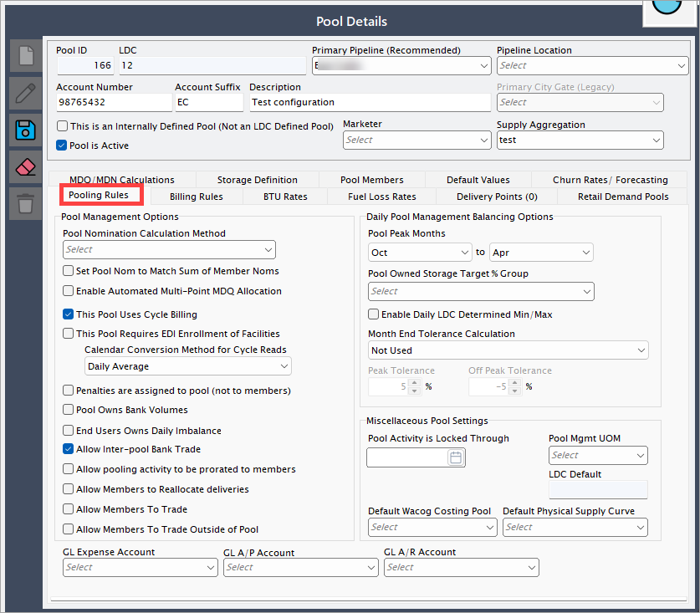Viewport: 700px width, 613px height.
Task: Open Pool Peak Months end Apr dropdown
Action: coord(541,253)
